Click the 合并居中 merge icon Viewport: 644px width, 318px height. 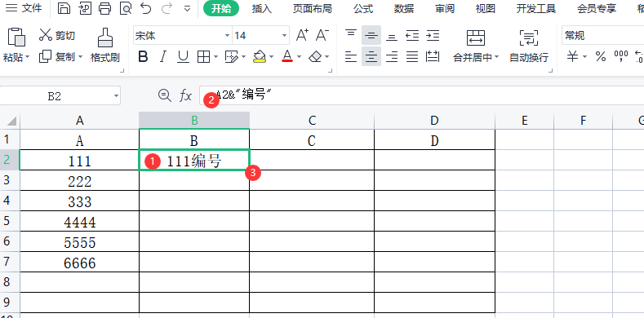click(x=476, y=38)
